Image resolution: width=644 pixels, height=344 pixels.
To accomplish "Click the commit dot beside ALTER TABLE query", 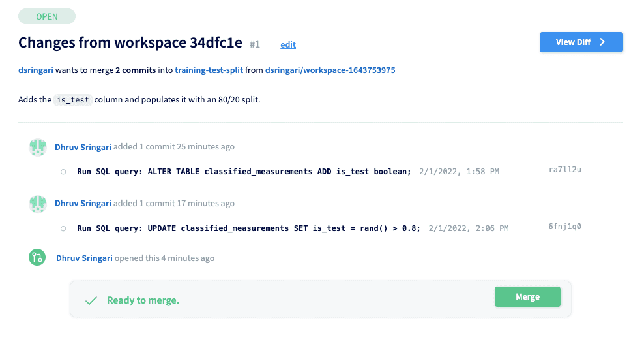I will 63,172.
